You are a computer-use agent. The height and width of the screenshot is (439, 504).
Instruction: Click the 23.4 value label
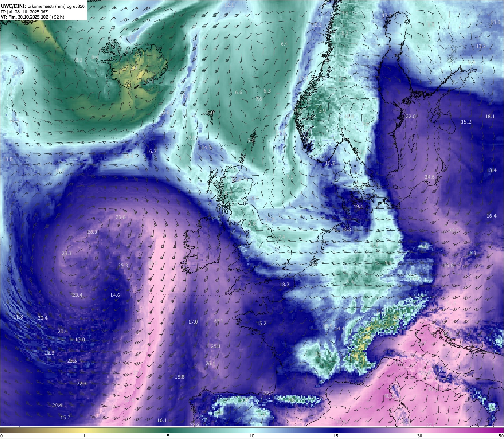click(x=77, y=295)
